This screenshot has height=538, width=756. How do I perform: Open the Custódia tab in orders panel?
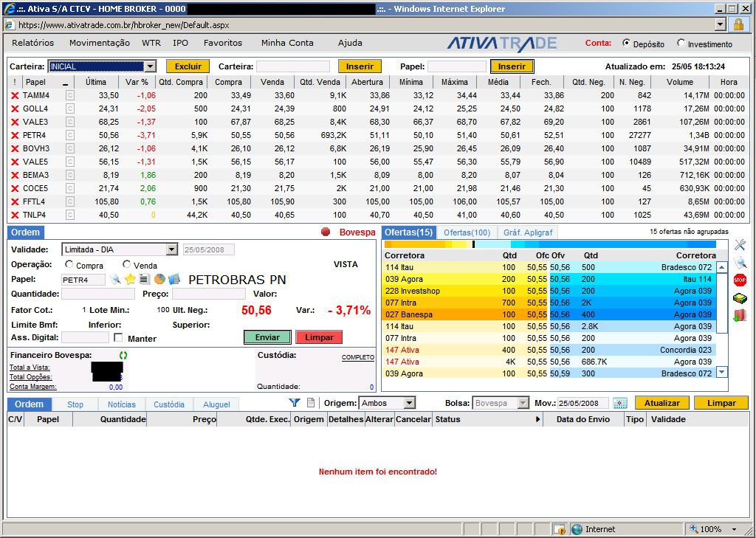coord(169,404)
